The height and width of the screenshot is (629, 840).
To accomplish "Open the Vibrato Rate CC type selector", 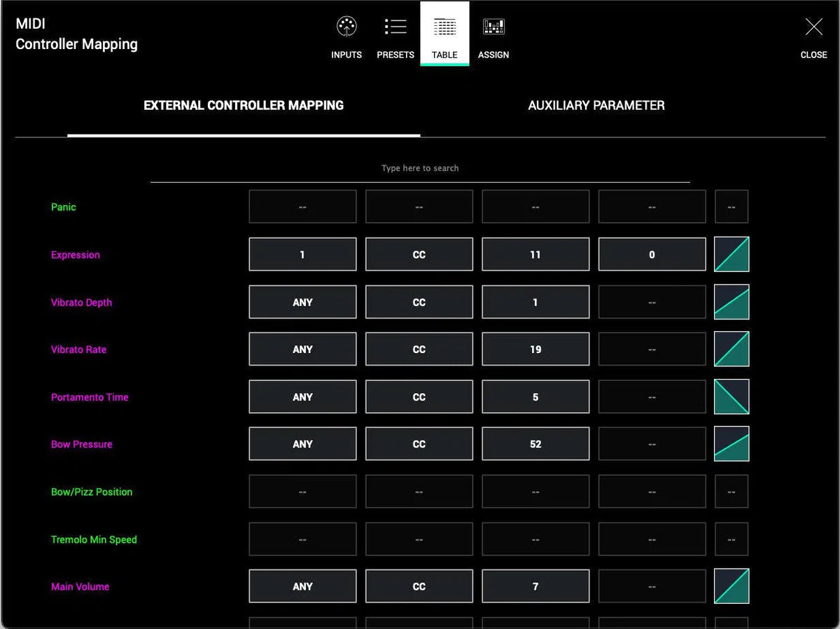I will pos(419,349).
